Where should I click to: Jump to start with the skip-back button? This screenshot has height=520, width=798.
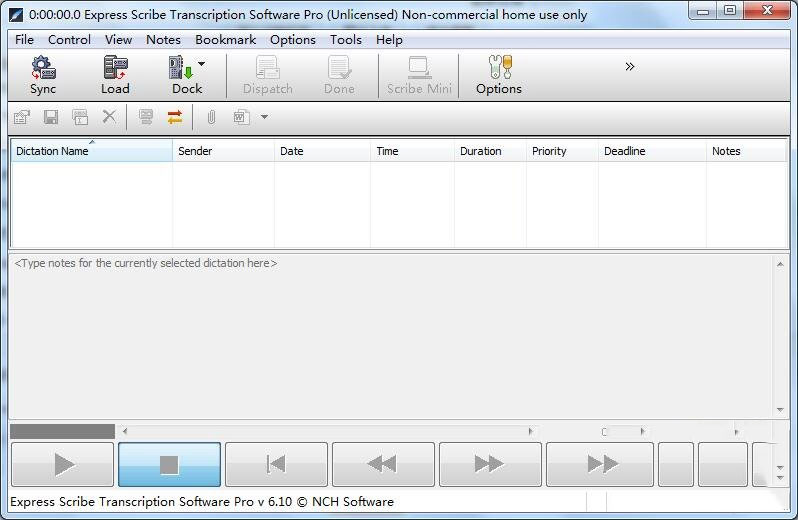pyautogui.click(x=276, y=465)
